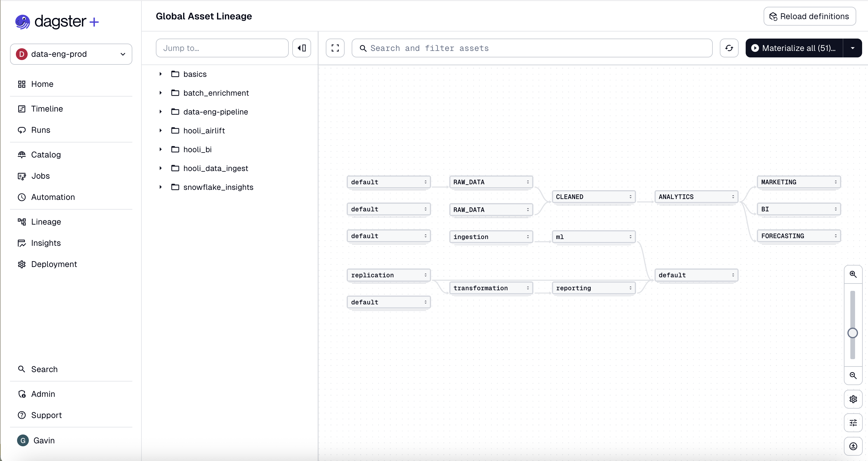The image size is (868, 461).
Task: Open graph settings gear at bottom right
Action: tap(853, 399)
